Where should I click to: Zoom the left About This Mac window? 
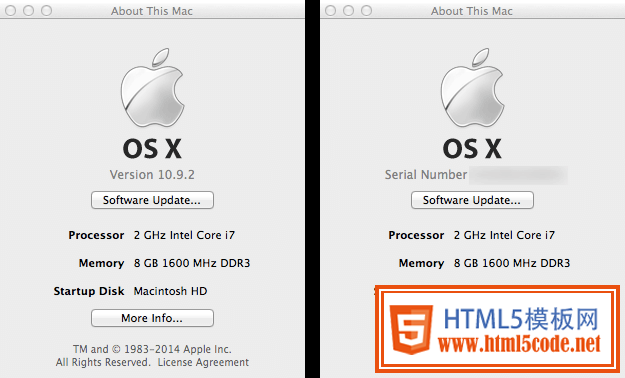coord(47,11)
